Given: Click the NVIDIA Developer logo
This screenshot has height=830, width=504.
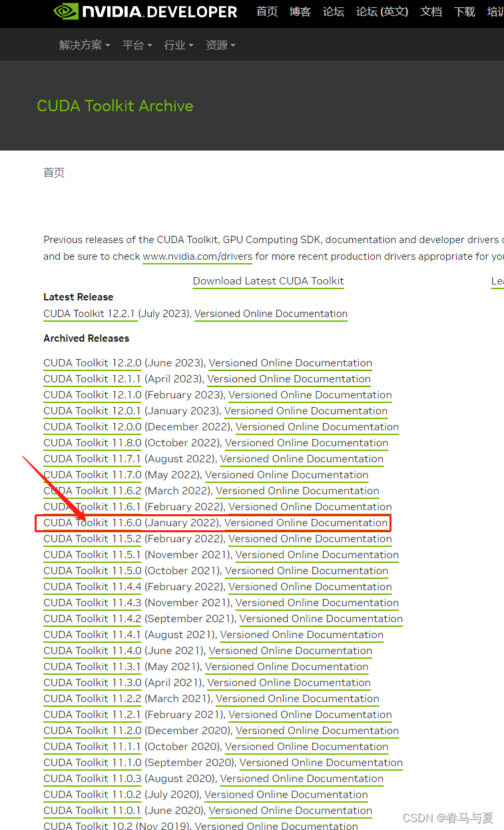Looking at the screenshot, I should point(145,11).
